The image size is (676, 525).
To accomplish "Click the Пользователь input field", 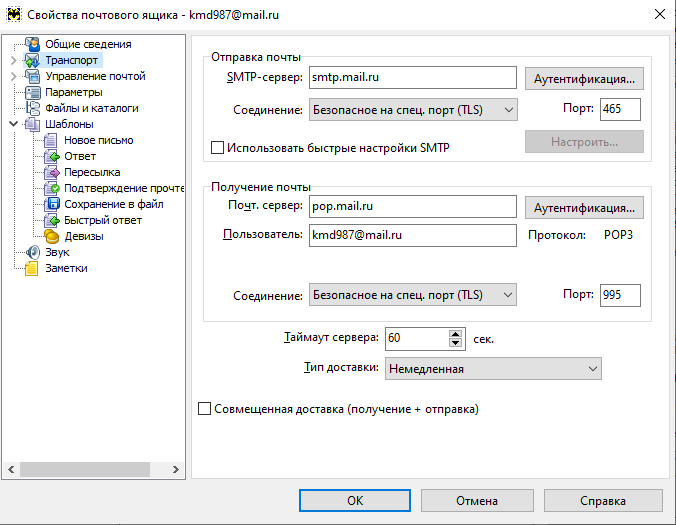I will pos(413,235).
